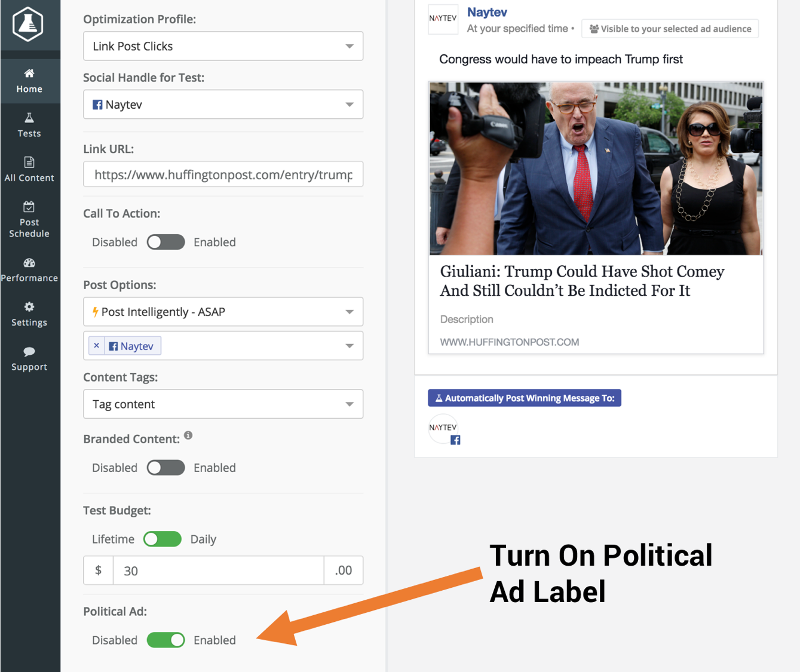Open the Tests flask icon in sidebar

click(29, 118)
